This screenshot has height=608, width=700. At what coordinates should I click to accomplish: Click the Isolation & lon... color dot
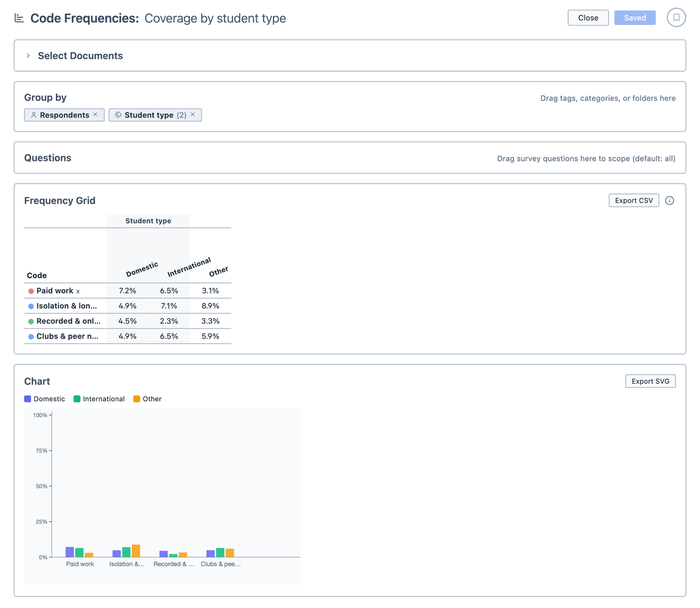click(x=31, y=306)
